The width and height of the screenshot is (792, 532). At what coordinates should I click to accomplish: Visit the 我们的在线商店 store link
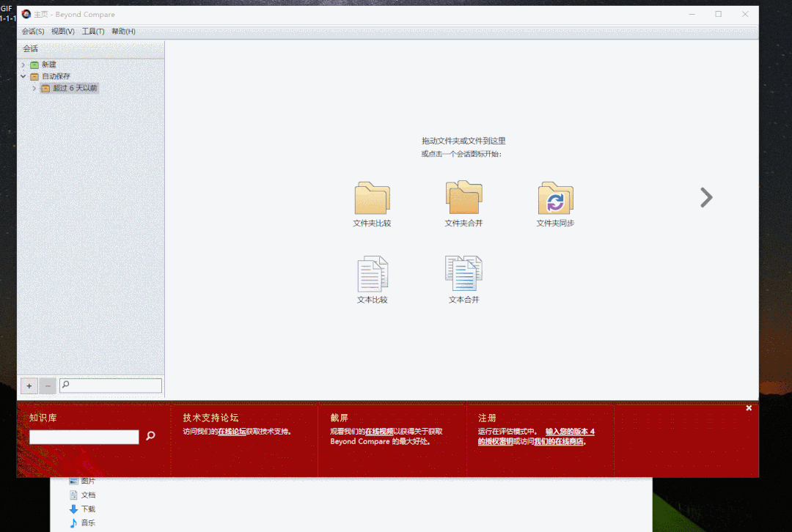pyautogui.click(x=559, y=442)
